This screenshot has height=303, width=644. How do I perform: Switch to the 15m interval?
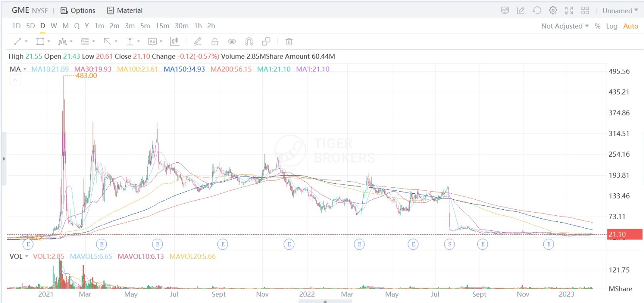click(163, 26)
